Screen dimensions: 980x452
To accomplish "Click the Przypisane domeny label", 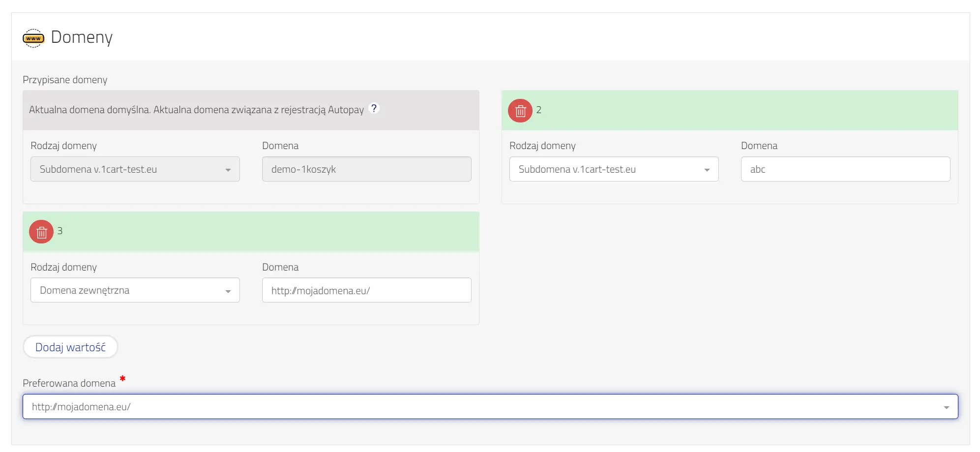I will point(65,80).
